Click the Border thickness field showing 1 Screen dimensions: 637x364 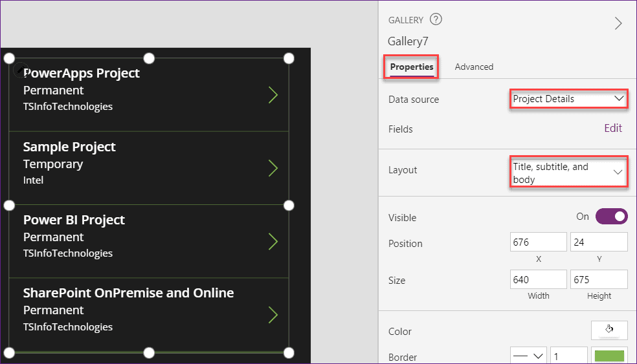pyautogui.click(x=568, y=356)
